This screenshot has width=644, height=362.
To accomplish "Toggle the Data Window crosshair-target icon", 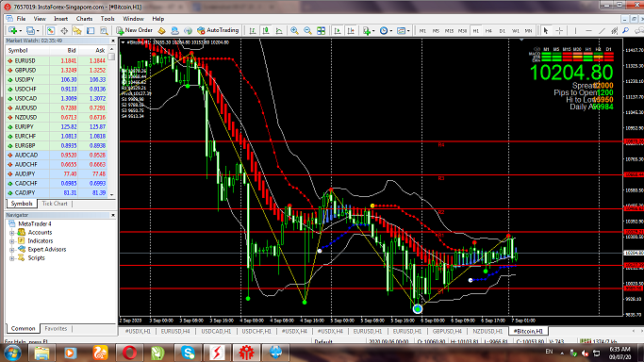I will 64,31.
